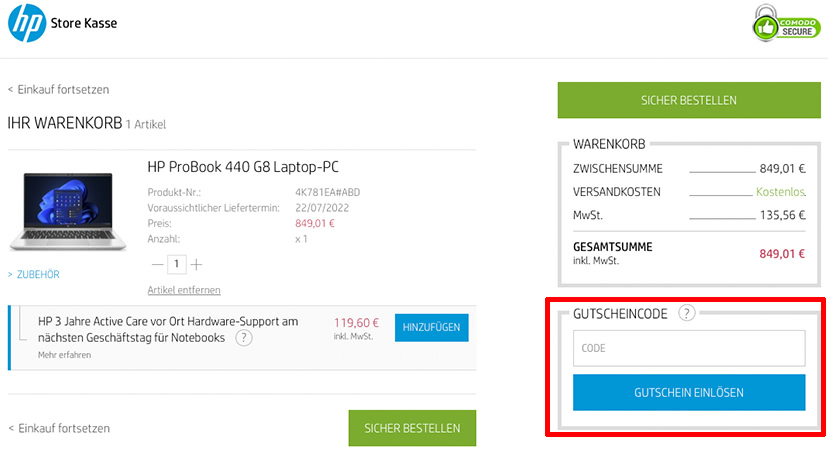Redeem voucher with Gutschein einlösen button

tap(689, 392)
